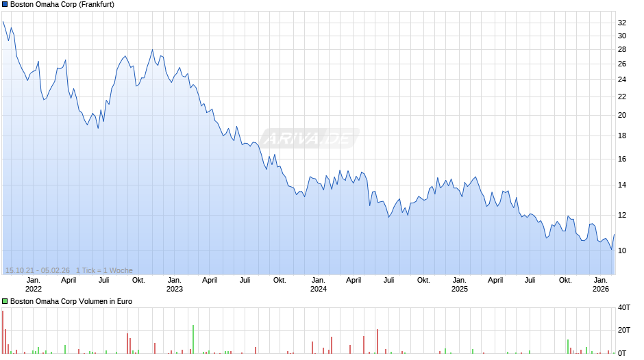The width and height of the screenshot is (644, 360).
Task: Click the 10 price axis label
Action: tap(622, 250)
